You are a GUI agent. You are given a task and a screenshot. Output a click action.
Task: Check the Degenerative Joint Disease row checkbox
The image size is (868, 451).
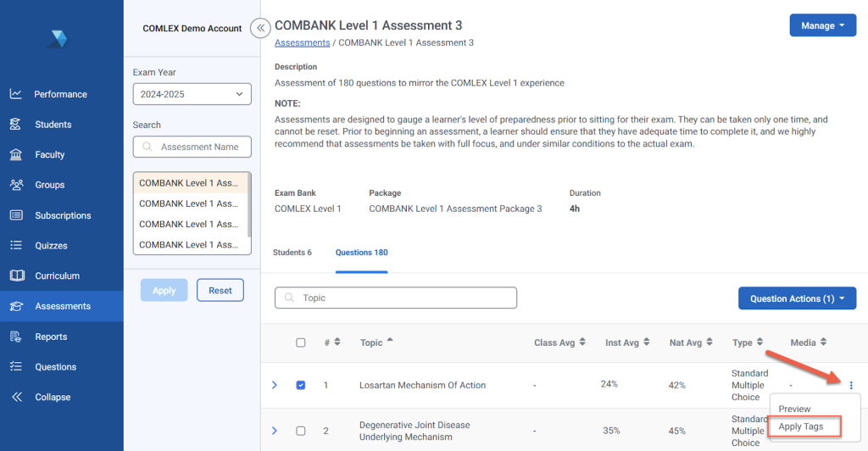(301, 431)
